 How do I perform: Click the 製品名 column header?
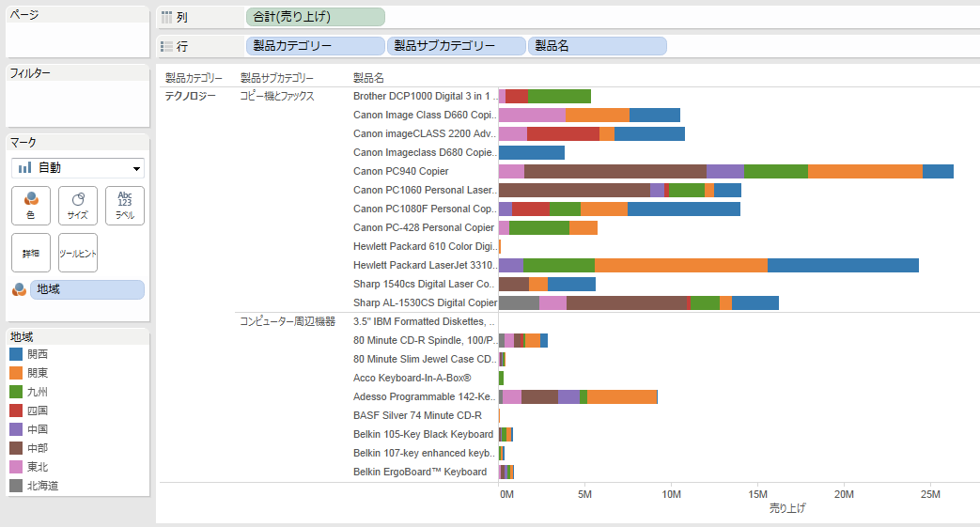click(x=368, y=78)
